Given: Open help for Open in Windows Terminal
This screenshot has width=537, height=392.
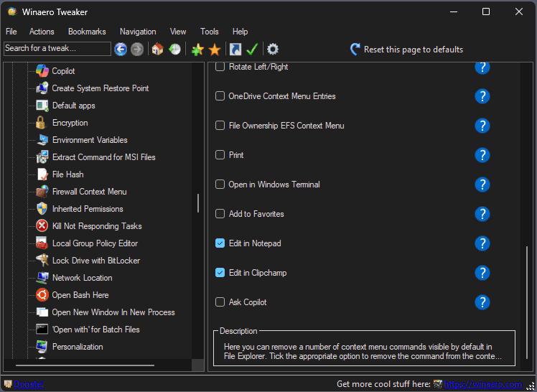Looking at the screenshot, I should pos(482,185).
